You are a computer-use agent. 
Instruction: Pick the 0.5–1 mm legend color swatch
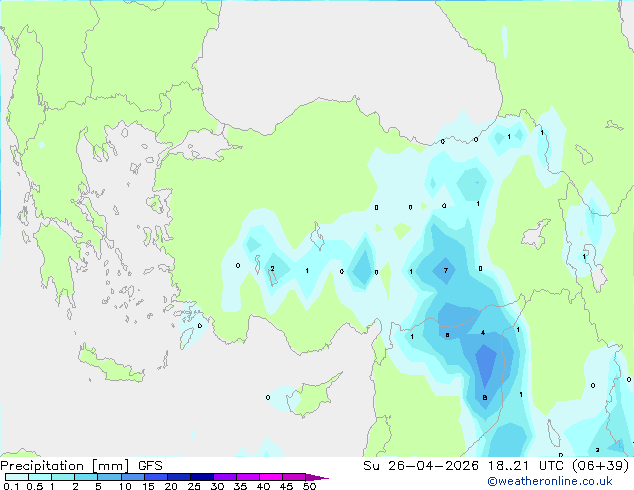click(x=40, y=477)
